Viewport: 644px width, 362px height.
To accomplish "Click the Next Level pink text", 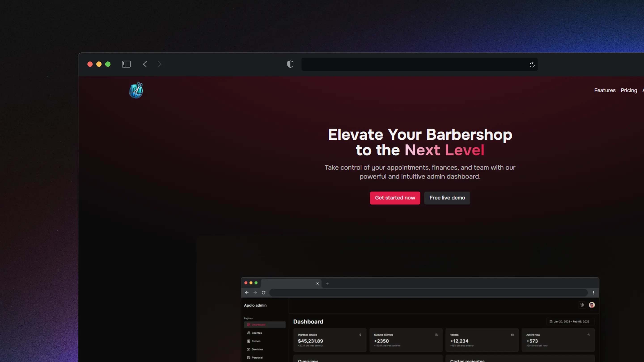I will [x=444, y=150].
